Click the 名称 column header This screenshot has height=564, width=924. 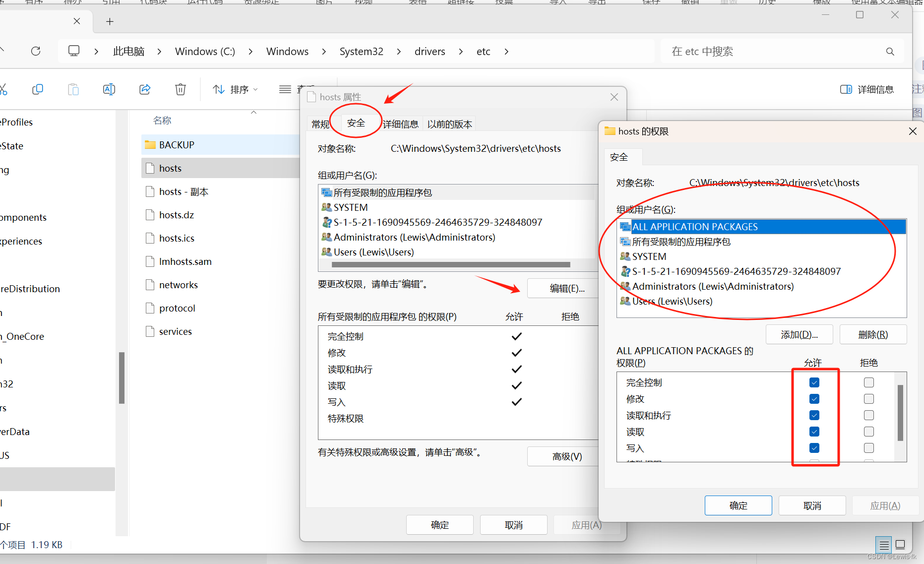click(162, 121)
